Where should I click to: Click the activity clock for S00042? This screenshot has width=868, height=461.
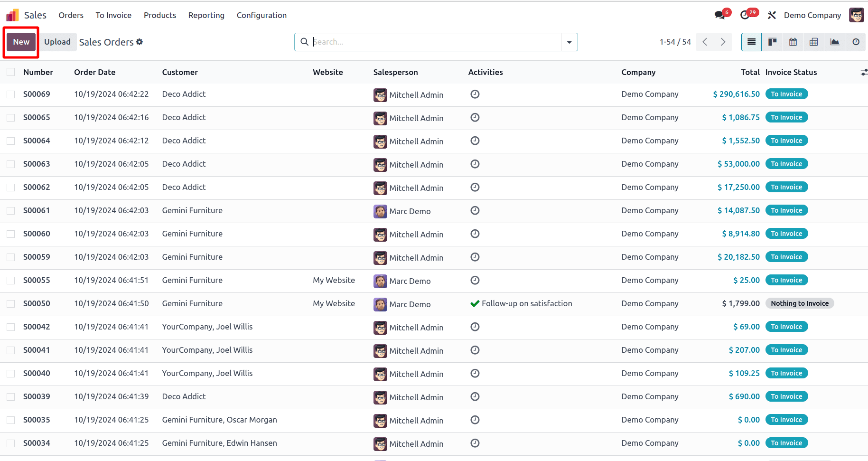(475, 327)
